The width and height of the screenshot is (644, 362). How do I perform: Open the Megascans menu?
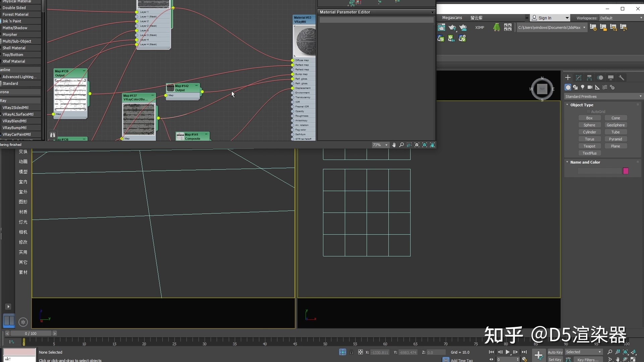(x=452, y=18)
